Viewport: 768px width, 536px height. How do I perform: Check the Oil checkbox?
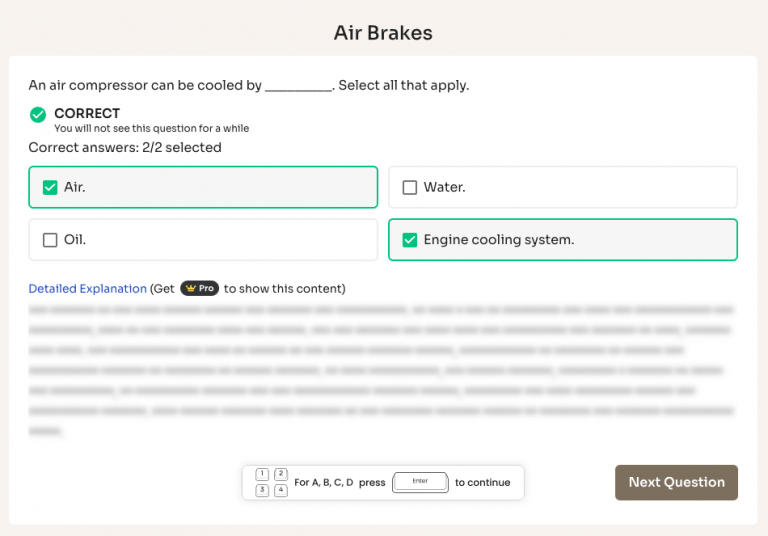(50, 240)
